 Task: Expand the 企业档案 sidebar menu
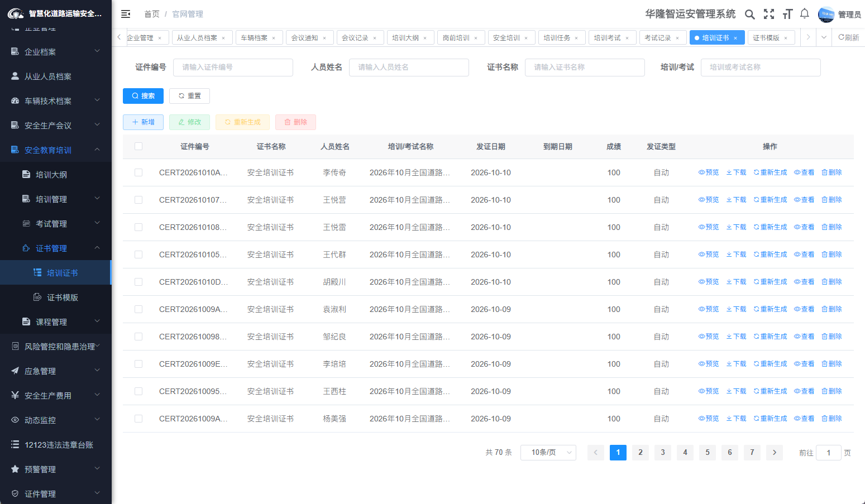click(56, 52)
